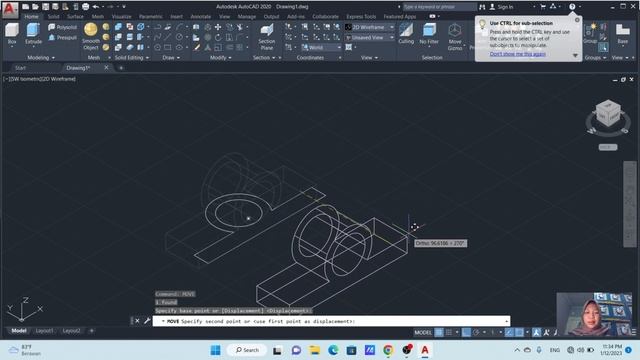Expand the Groups panel
640x360 pixels.
595,58
